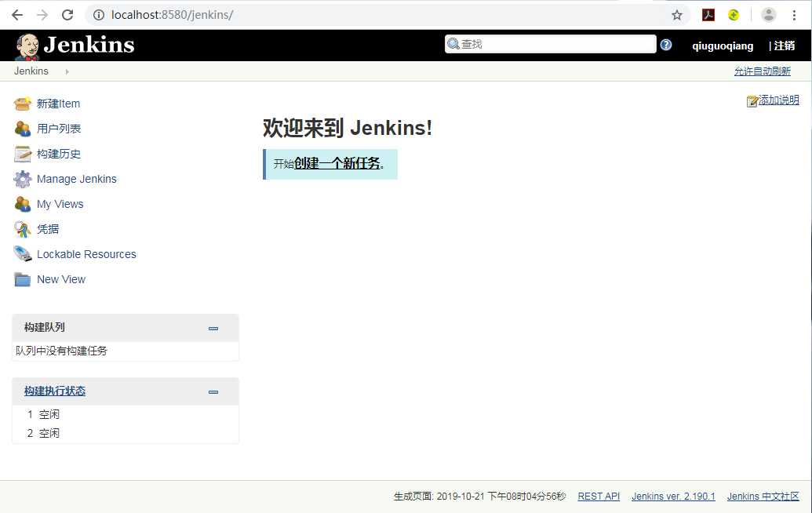The image size is (812, 513).
Task: Click the Jenkins breadcrumb link
Action: pos(31,71)
